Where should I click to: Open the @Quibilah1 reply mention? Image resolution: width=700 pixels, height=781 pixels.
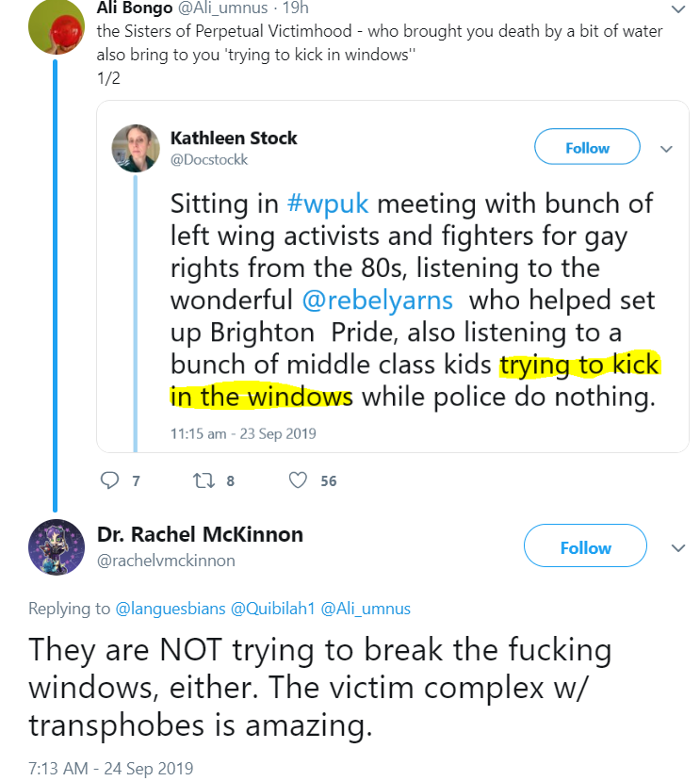tap(272, 609)
